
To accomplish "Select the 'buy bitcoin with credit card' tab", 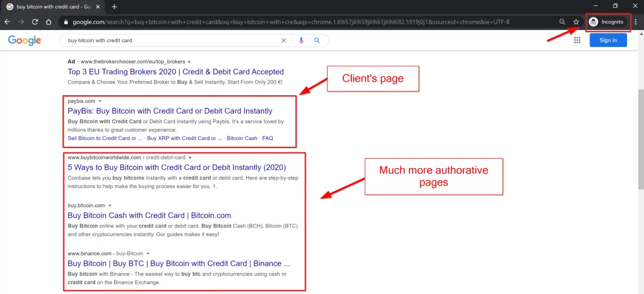I will click(x=55, y=7).
